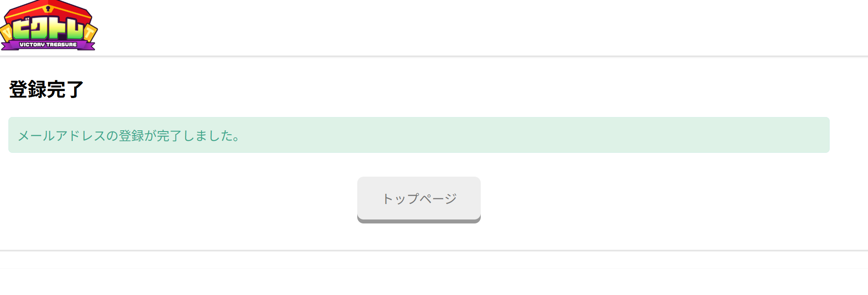Click the 登録完了 page heading
The height and width of the screenshot is (295, 868).
[x=46, y=90]
